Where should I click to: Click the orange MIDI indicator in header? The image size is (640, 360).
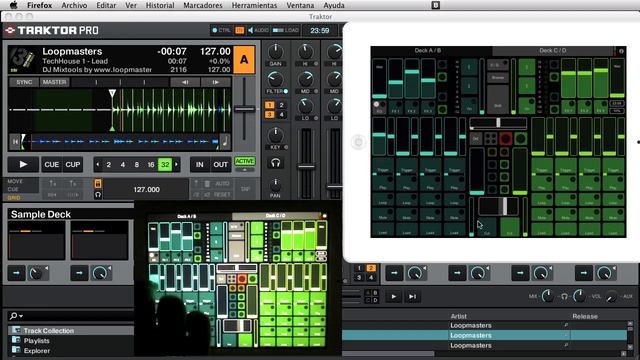coord(240,30)
